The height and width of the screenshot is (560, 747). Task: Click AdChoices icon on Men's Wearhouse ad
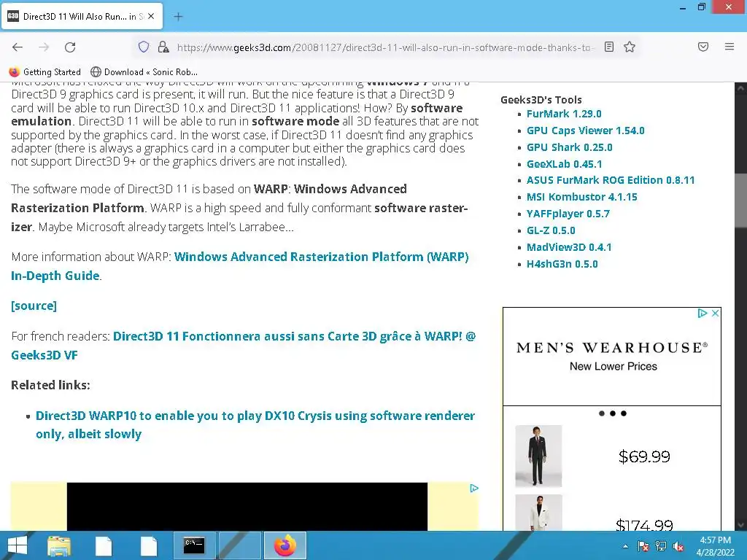click(x=702, y=314)
